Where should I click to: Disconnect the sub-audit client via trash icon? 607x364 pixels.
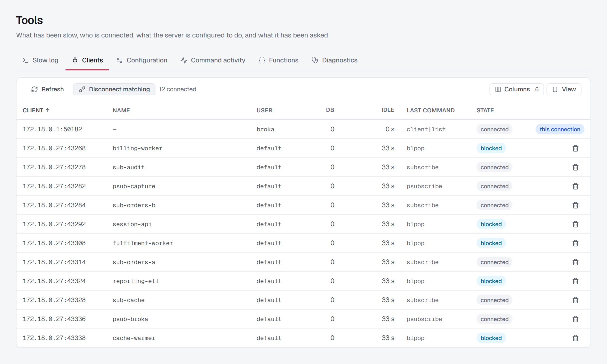click(575, 167)
